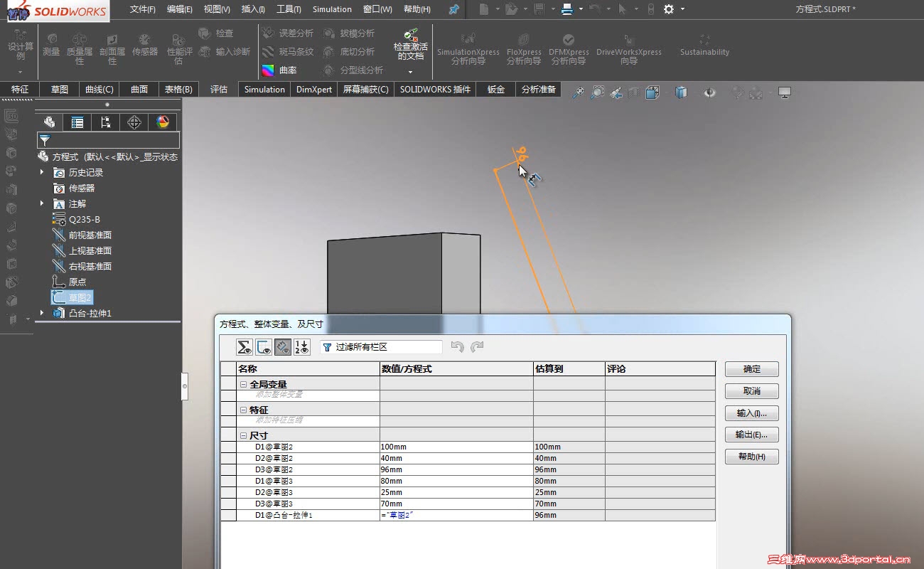Toggle the sketch equation view button

(x=264, y=347)
